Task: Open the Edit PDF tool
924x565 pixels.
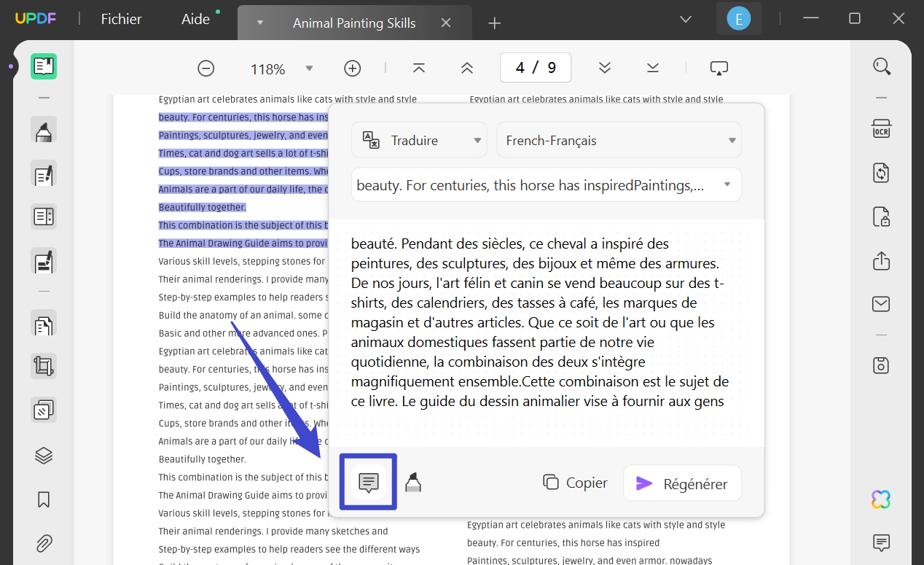Action: pyautogui.click(x=44, y=174)
